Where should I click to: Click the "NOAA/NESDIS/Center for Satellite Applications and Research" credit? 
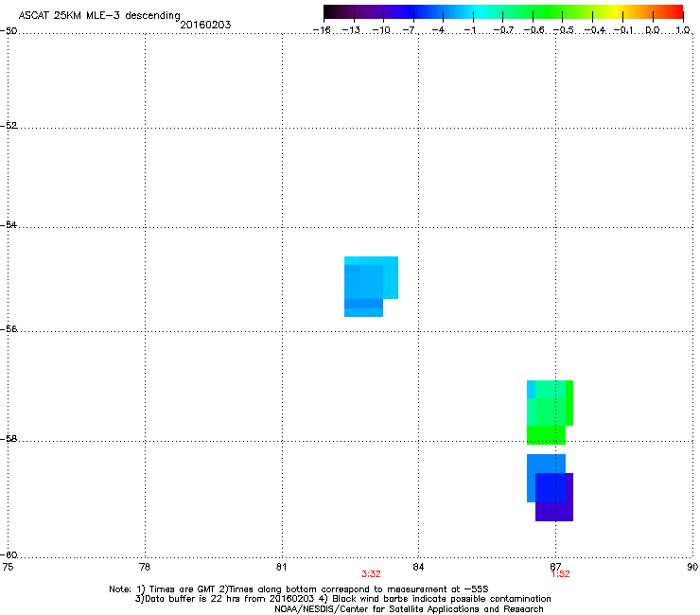pos(409,609)
